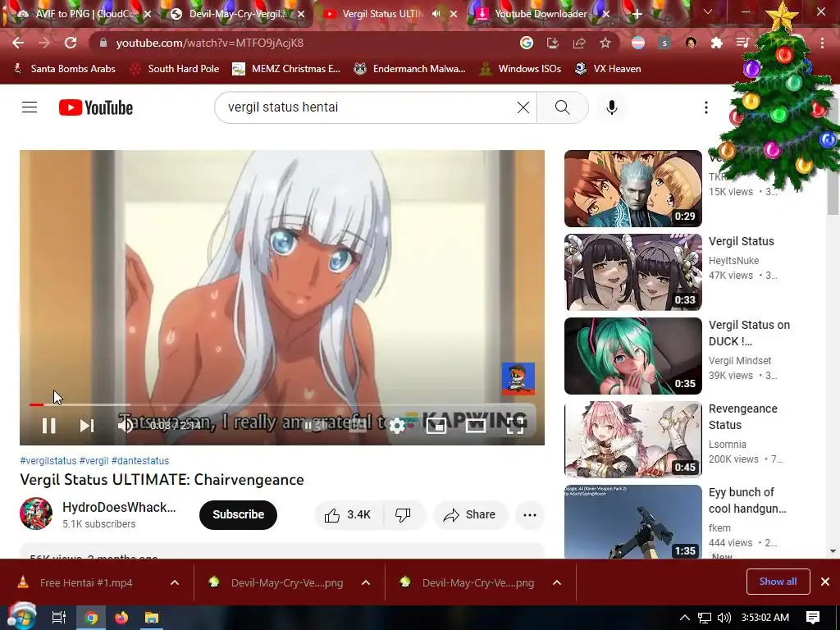Follow the #dantestatus hashtag link
Screen dimensions: 840x630
tap(139, 461)
